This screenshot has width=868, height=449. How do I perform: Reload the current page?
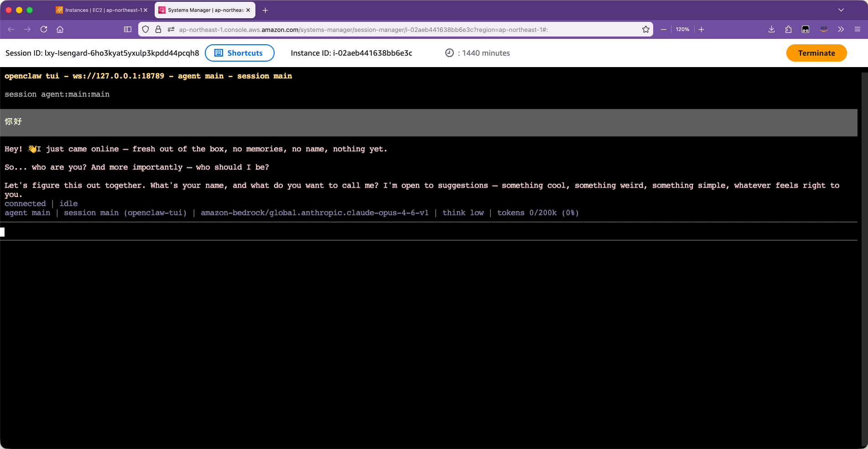[44, 29]
